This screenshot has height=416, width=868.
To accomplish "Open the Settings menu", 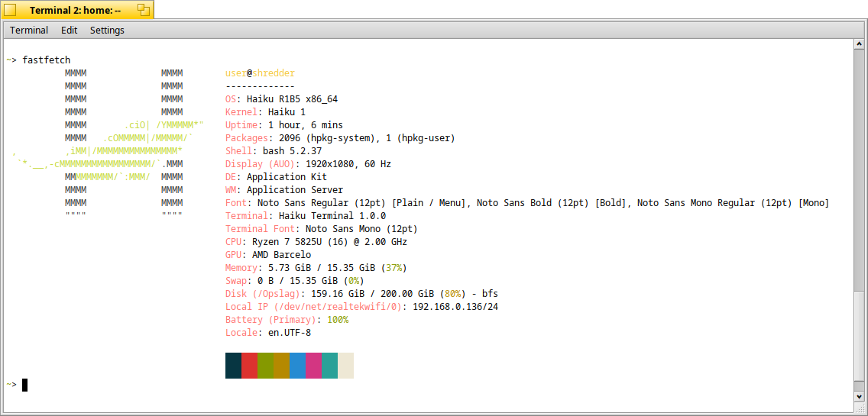I will click(x=107, y=31).
